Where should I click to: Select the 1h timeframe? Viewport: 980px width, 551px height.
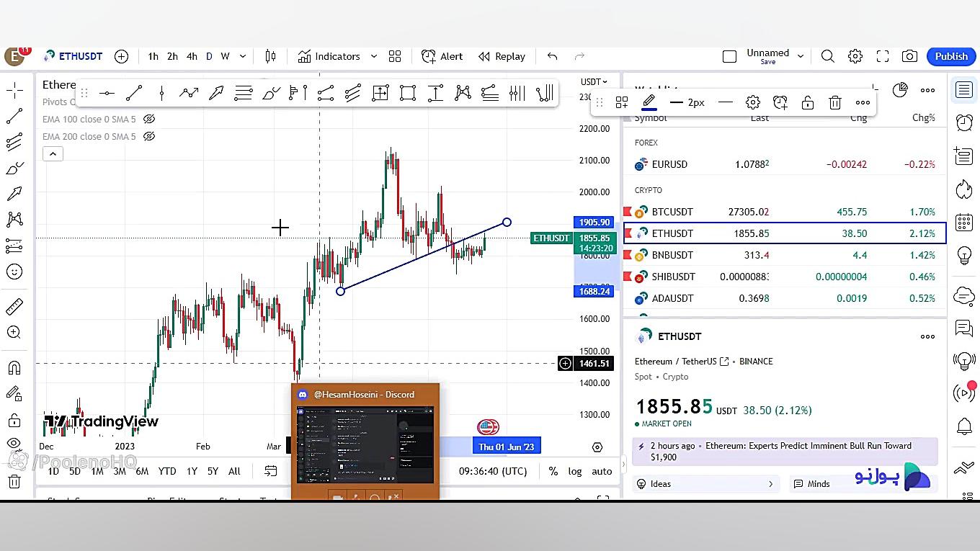pos(153,56)
